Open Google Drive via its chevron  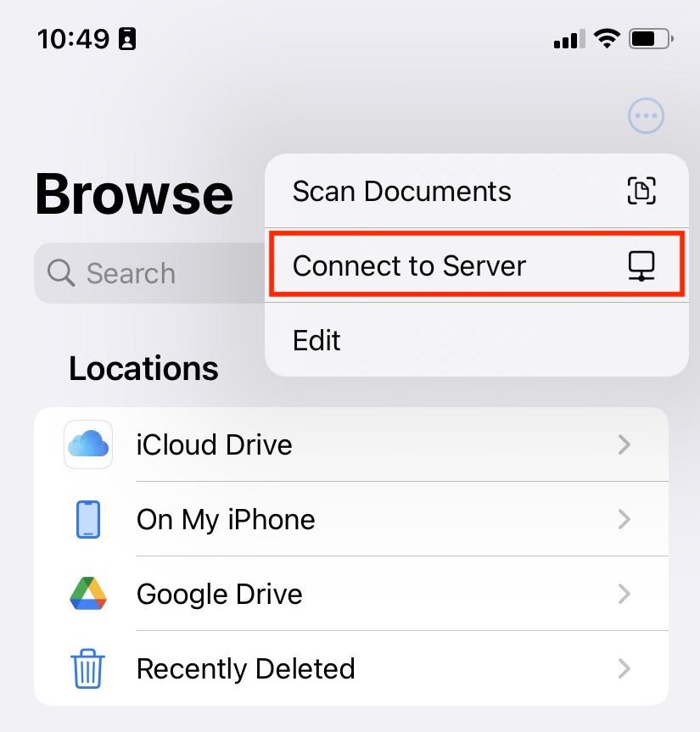624,594
